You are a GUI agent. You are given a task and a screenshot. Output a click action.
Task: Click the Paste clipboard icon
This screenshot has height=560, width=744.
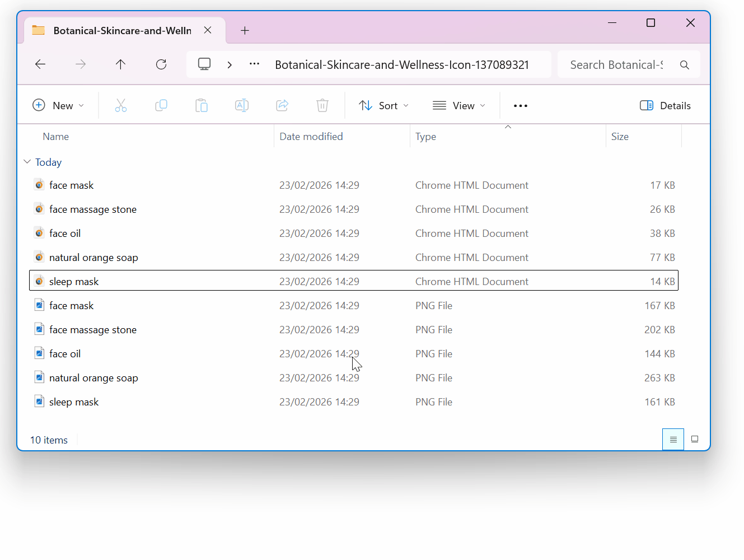tap(202, 105)
